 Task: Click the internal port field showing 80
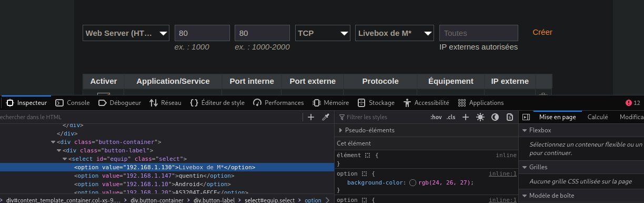pos(202,33)
